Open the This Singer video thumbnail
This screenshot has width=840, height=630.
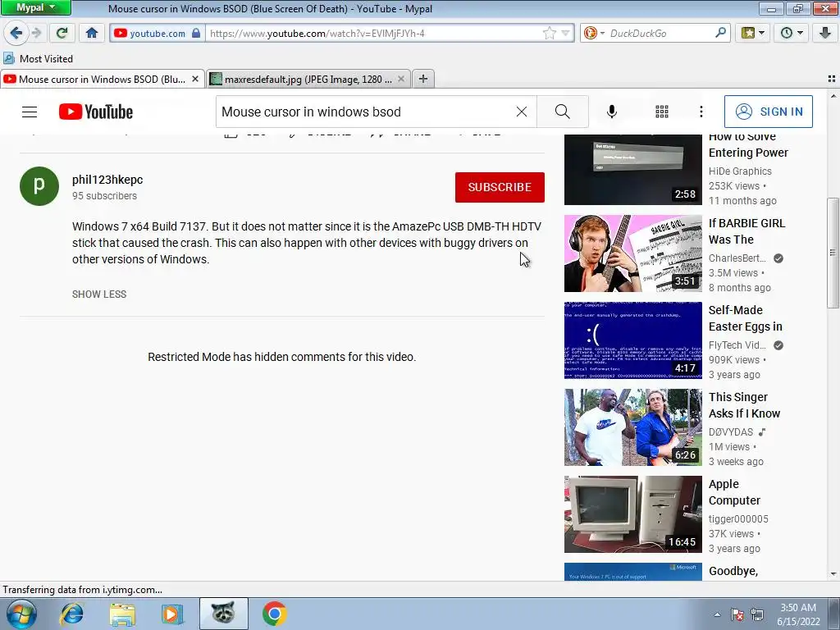tap(632, 427)
